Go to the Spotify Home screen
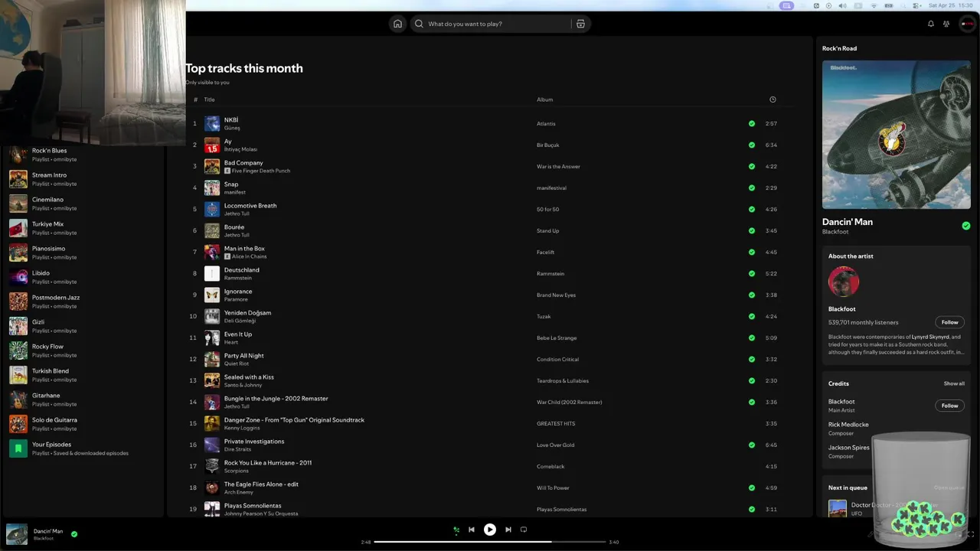Screen dimensions: 980x551 click(x=397, y=24)
